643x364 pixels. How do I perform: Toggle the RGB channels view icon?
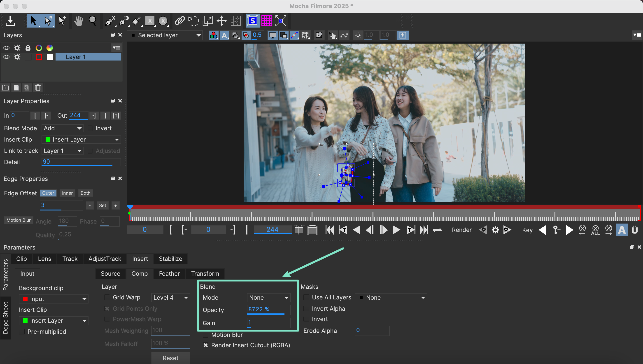pos(213,35)
